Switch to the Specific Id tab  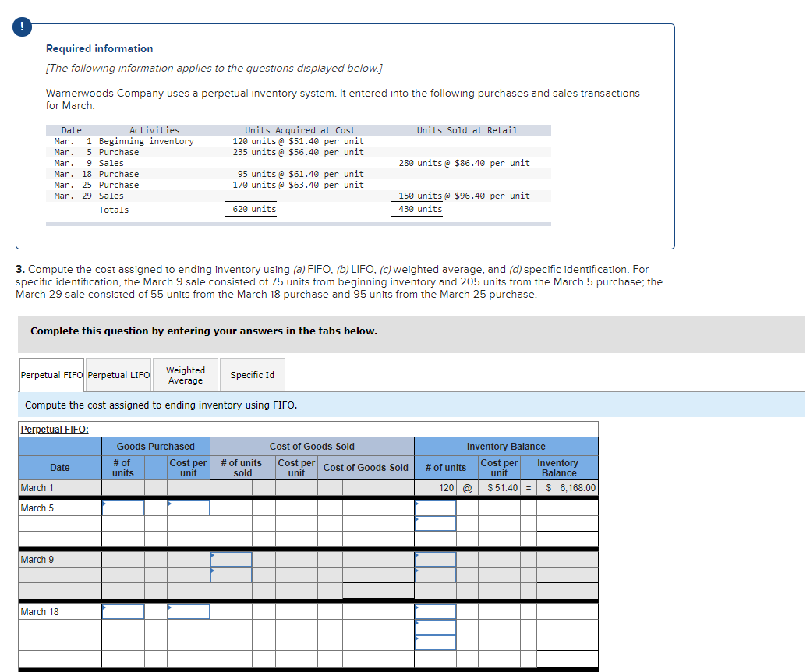[x=252, y=374]
